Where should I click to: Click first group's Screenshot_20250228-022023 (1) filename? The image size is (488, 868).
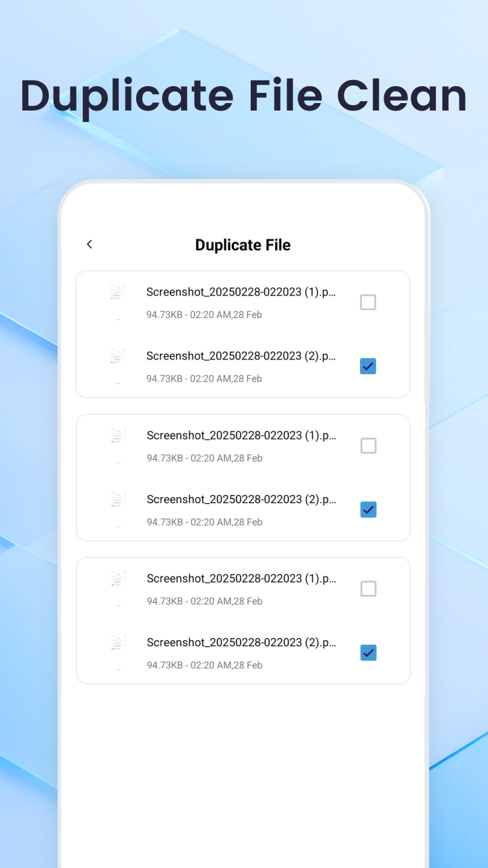coord(241,292)
